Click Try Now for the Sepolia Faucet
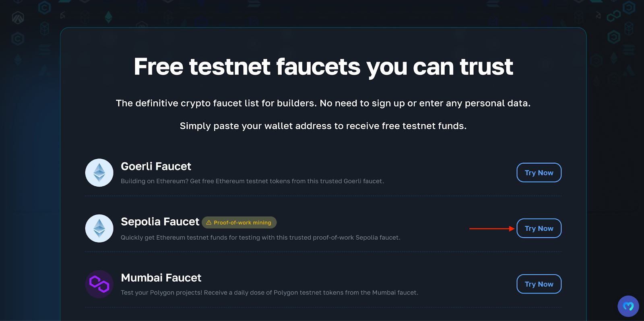The height and width of the screenshot is (321, 644). (539, 228)
